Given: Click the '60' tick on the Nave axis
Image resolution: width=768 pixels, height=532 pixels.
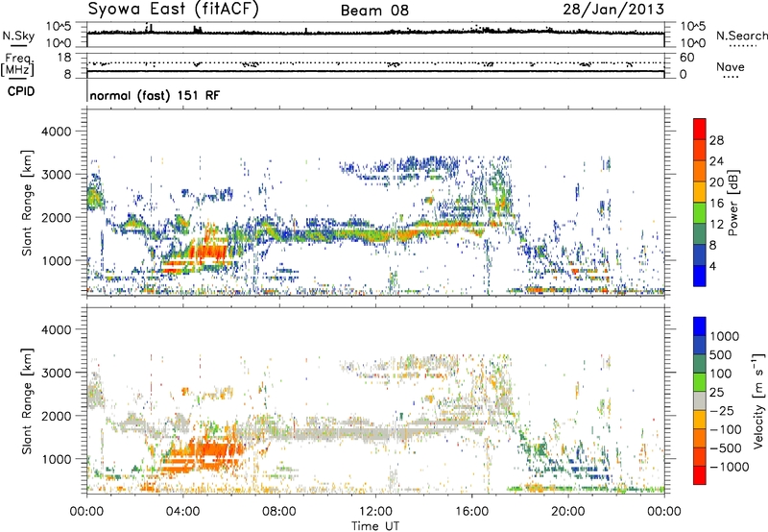Looking at the screenshot, I should (x=686, y=58).
